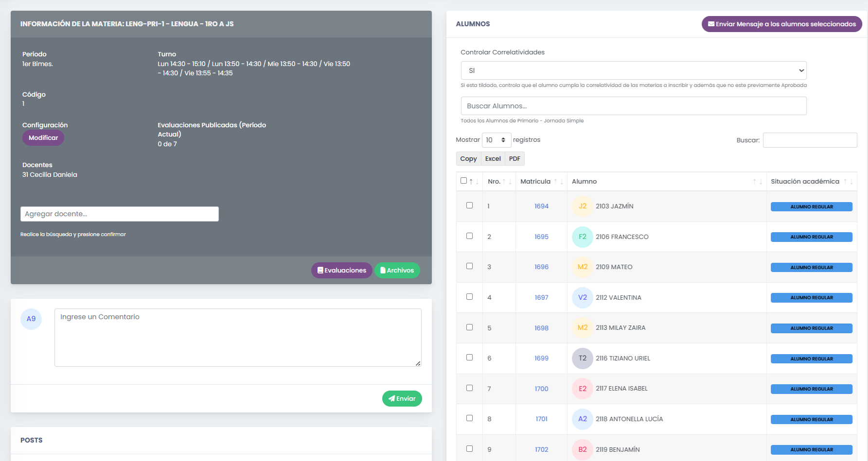The width and height of the screenshot is (868, 461).
Task: Open the Archivos section
Action: coord(397,271)
